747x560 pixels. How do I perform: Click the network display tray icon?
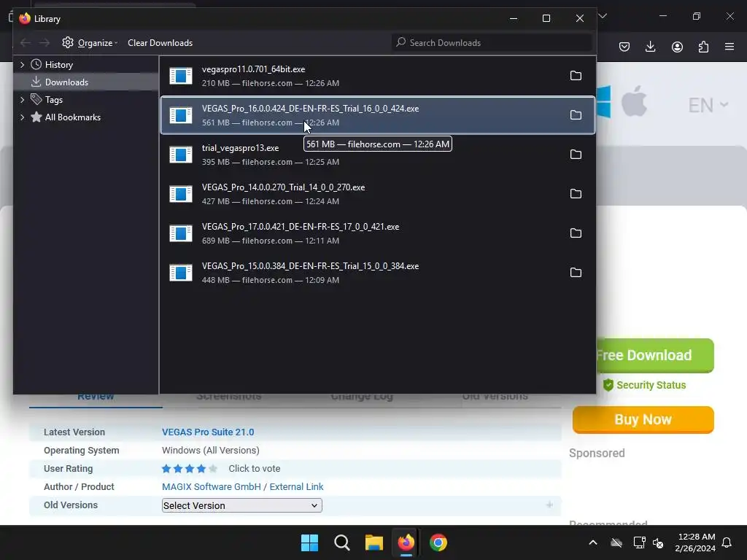(639, 542)
